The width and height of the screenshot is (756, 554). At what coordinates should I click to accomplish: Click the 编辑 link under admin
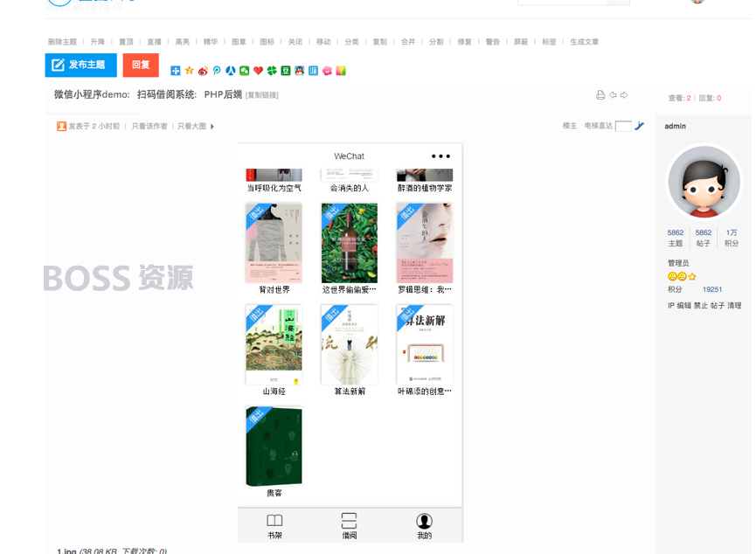click(684, 306)
